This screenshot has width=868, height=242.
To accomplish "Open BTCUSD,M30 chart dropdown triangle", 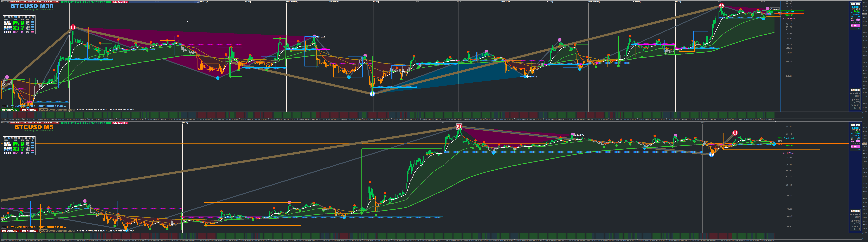I will (x=1, y=1).
